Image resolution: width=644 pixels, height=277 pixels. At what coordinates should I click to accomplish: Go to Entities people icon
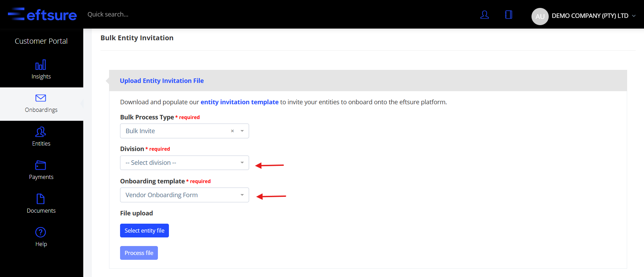(41, 132)
